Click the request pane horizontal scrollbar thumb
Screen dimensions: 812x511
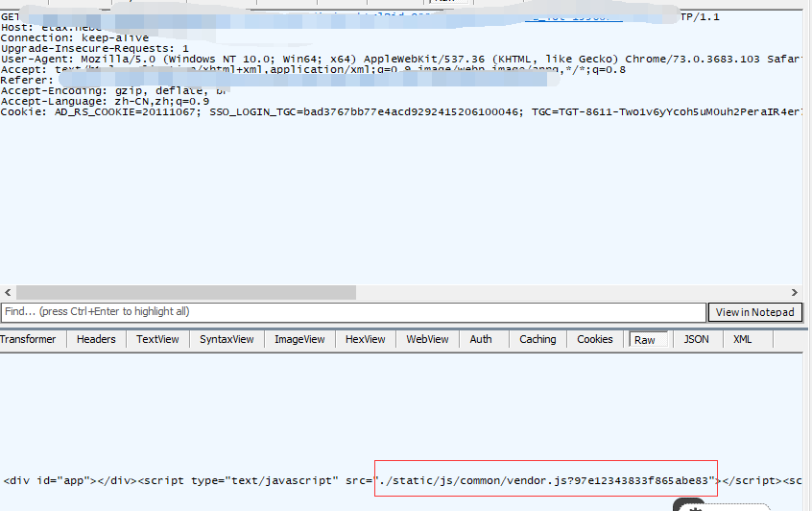tap(186, 293)
